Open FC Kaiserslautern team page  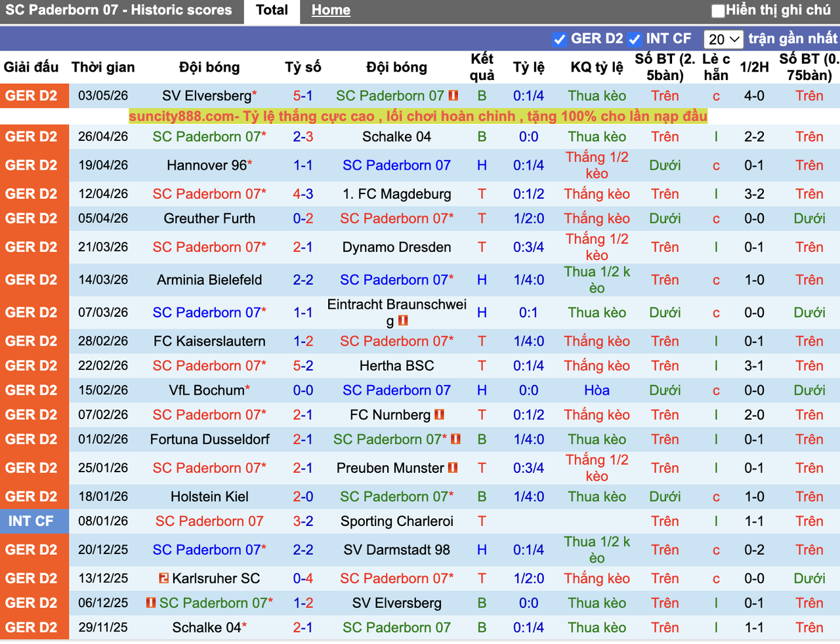point(209,341)
